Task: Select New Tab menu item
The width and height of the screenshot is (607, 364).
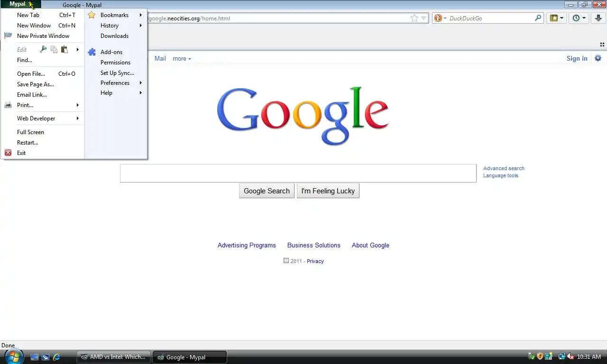Action: 43,15
